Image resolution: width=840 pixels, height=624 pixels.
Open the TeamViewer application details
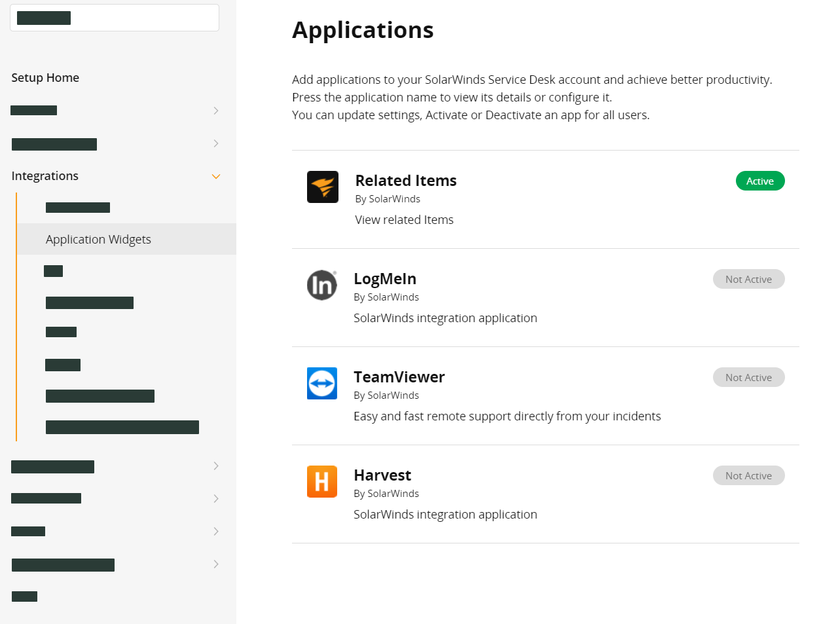pyautogui.click(x=399, y=377)
